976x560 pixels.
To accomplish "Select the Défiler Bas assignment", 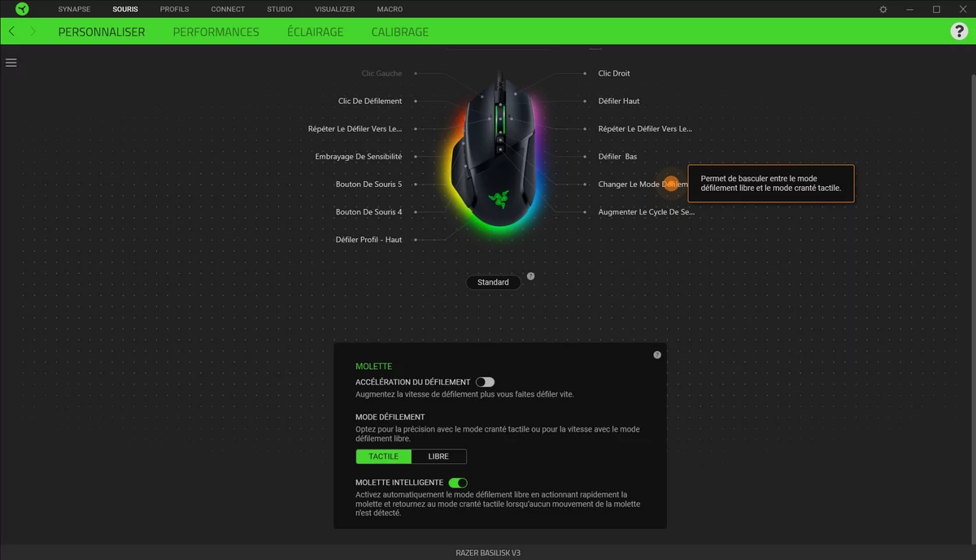I will (617, 156).
